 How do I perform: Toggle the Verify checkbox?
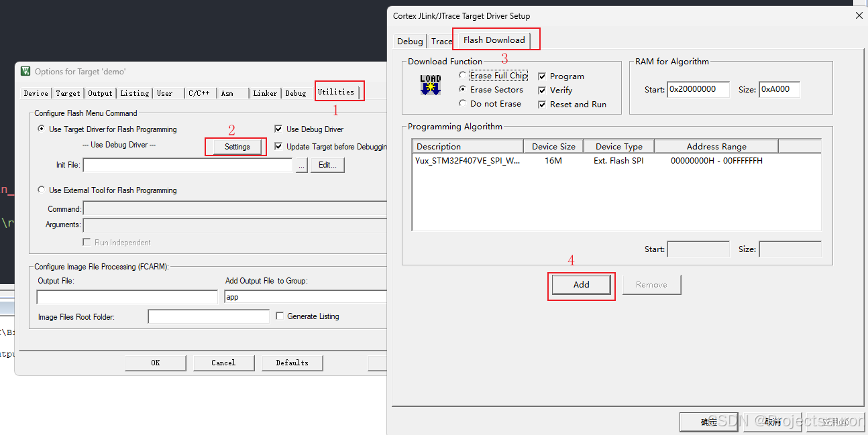point(542,90)
